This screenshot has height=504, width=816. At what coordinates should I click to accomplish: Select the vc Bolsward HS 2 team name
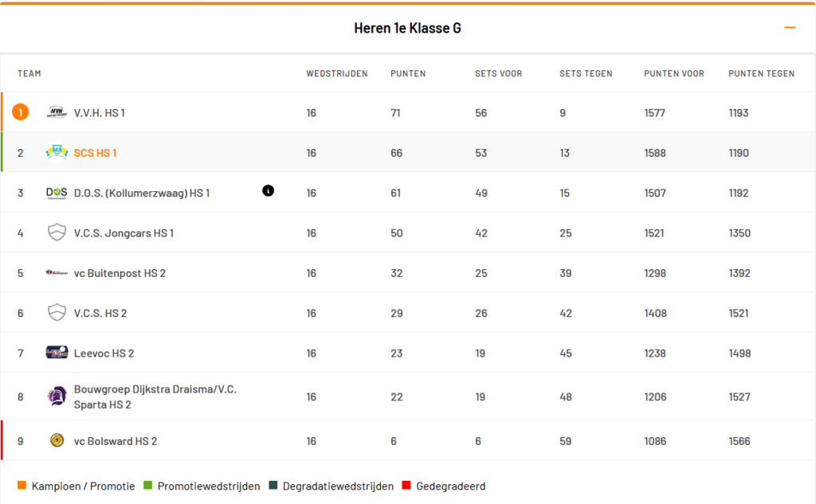[115, 441]
